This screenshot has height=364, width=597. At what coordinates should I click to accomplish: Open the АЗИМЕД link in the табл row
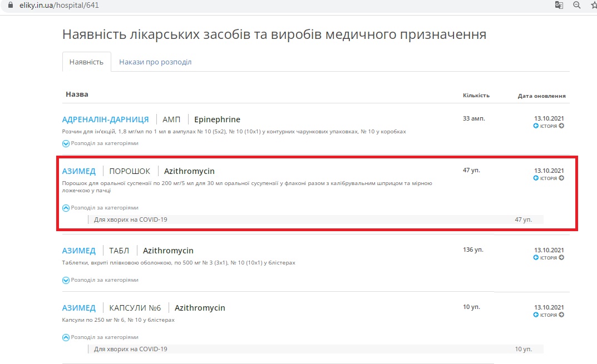[79, 251]
